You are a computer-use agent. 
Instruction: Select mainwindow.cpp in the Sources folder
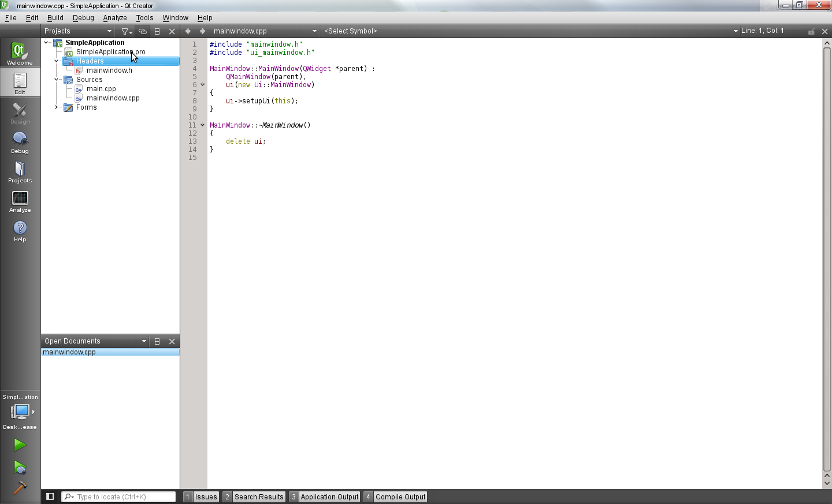tap(113, 98)
